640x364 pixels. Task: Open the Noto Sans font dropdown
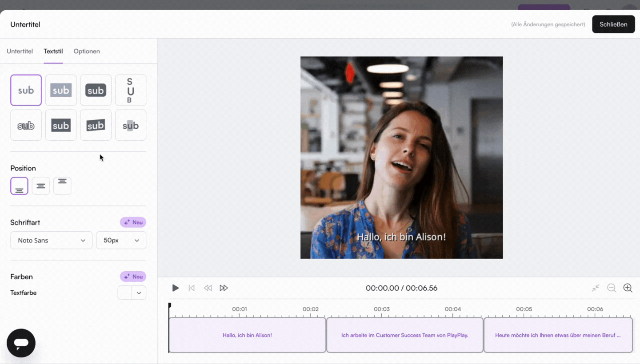[52, 240]
